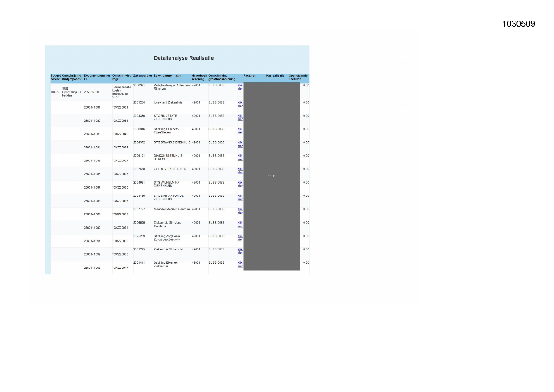The width and height of the screenshot is (554, 392).
Task: Click 'Klik hier' for STG WILHELMINA ZIEKENHUIS
Action: 240,184
